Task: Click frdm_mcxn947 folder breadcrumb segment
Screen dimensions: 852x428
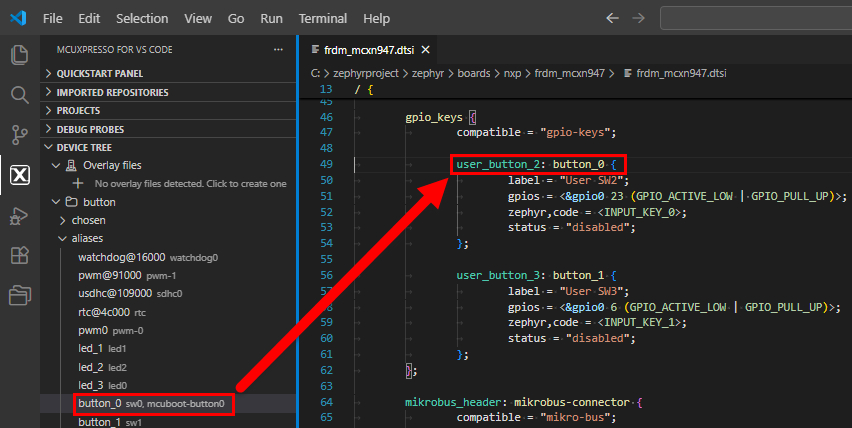Action: [569, 73]
